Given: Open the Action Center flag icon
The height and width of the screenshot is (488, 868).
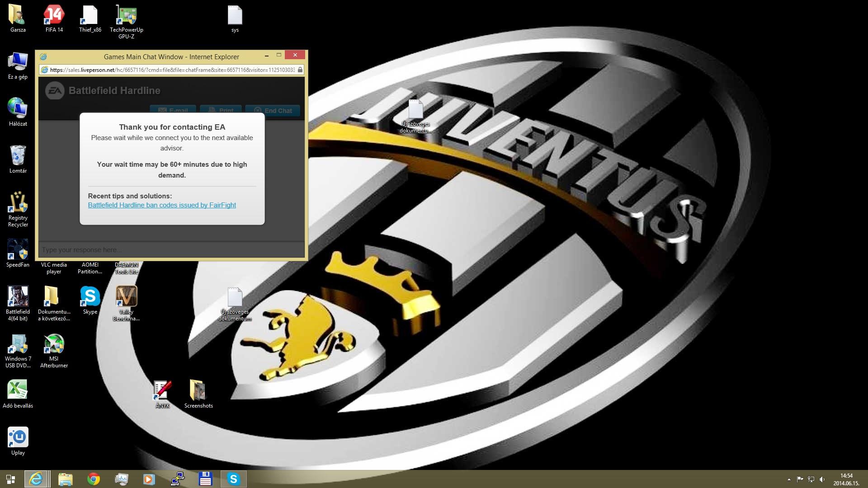Looking at the screenshot, I should 800,479.
